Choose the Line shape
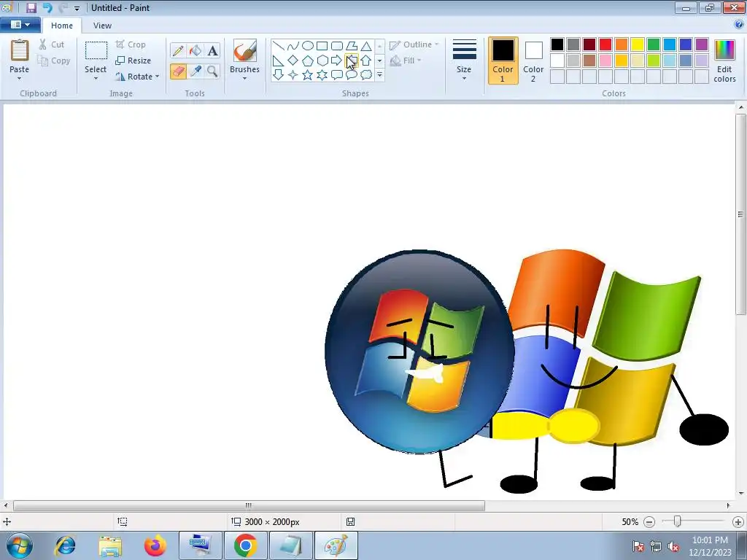747x560 pixels. [278, 46]
